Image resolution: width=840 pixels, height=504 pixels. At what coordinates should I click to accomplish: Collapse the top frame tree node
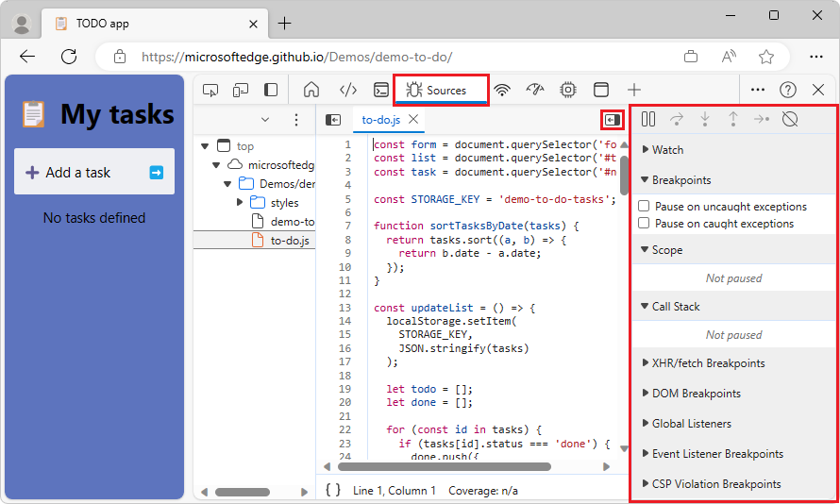pos(205,146)
